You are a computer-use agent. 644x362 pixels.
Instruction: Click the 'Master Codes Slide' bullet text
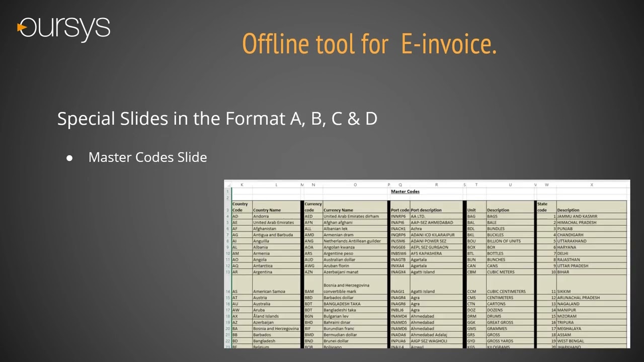[148, 157]
